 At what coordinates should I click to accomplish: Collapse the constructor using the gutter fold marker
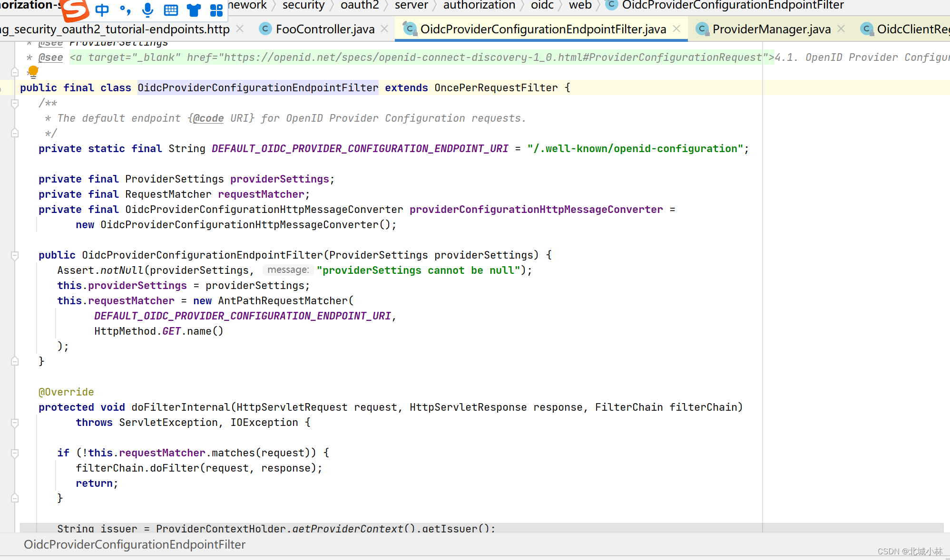(x=14, y=255)
